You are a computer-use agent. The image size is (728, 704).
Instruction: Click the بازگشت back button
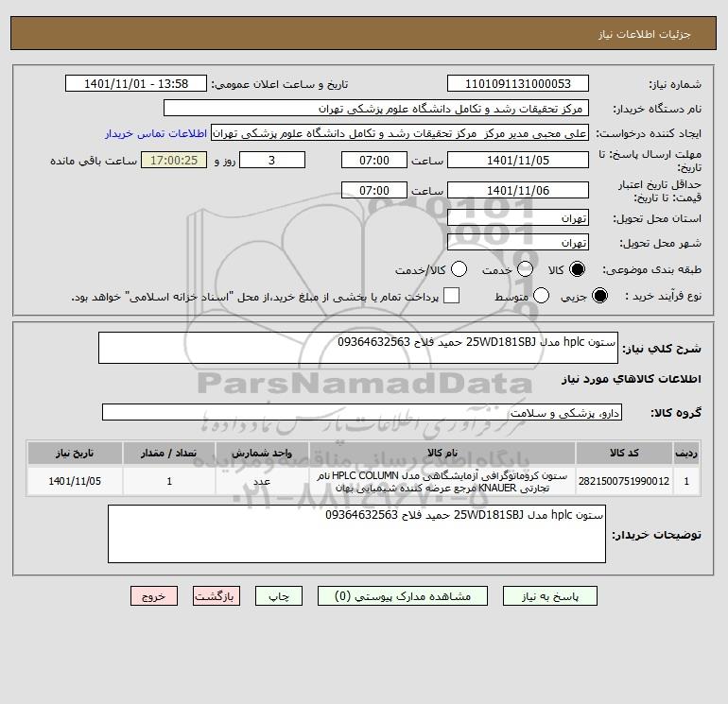[217, 596]
